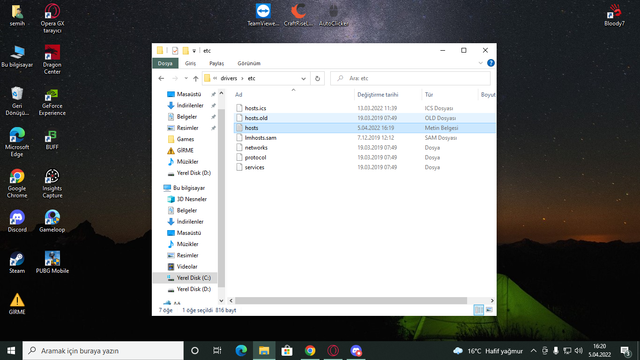Open Insights Capture desktop shortcut
The width and height of the screenshot is (640, 360).
click(52, 184)
